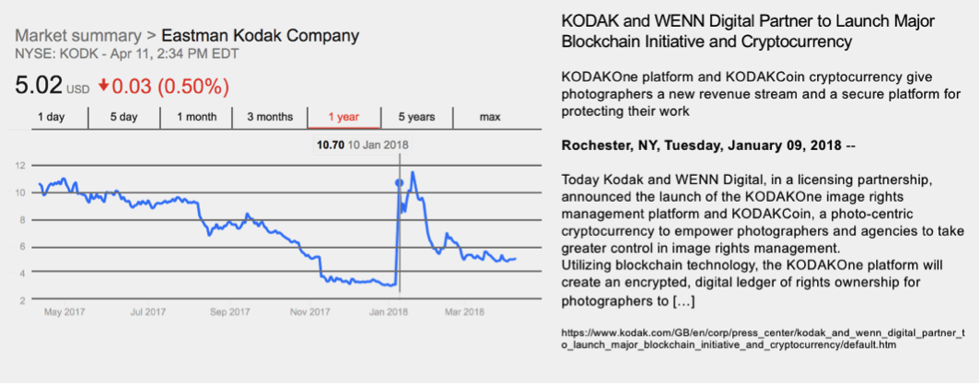The height and width of the screenshot is (384, 980).
Task: Select the 1 year tab
Action: [344, 117]
